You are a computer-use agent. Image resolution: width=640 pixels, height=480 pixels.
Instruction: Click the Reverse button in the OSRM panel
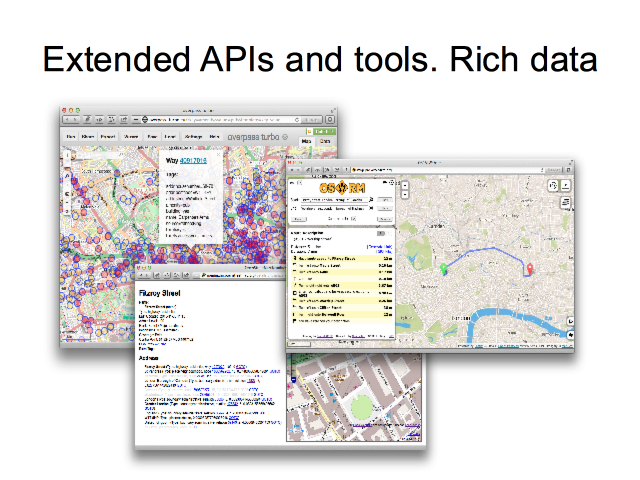(384, 219)
